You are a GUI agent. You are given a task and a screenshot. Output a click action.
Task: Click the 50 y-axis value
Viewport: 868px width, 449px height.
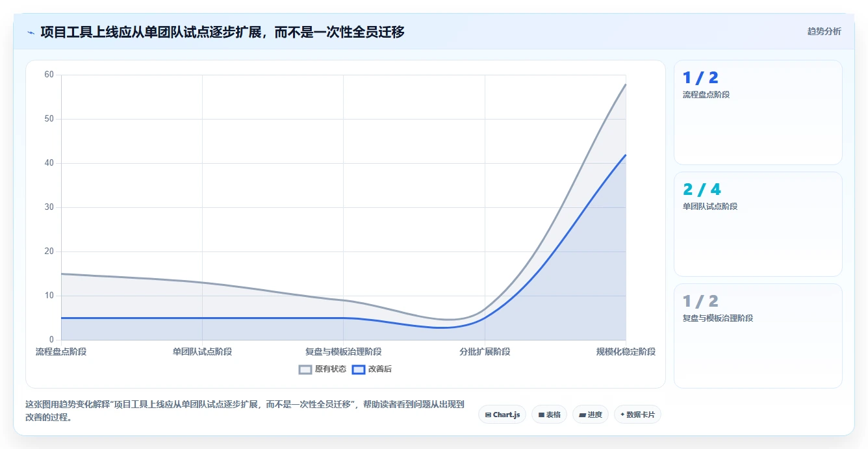point(49,119)
